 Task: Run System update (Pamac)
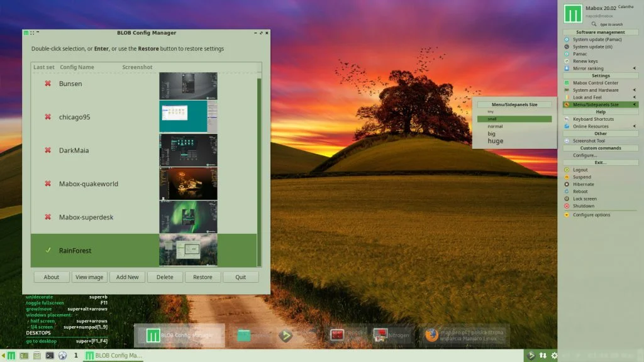point(597,40)
